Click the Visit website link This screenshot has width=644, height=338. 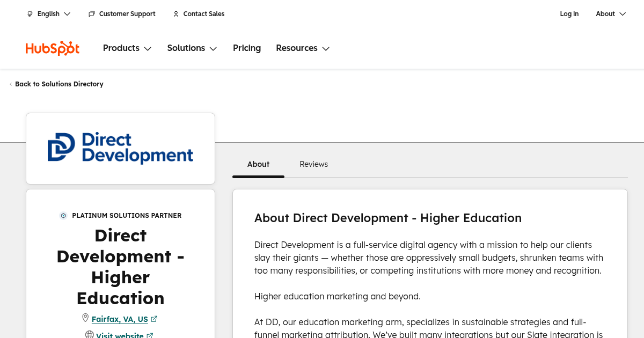[x=120, y=335]
